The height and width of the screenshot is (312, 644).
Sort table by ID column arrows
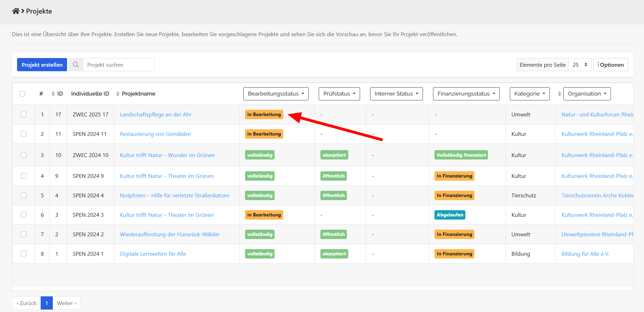click(53, 94)
